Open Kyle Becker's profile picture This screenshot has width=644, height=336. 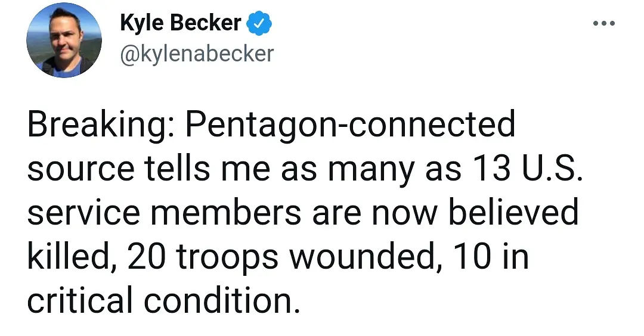64,41
